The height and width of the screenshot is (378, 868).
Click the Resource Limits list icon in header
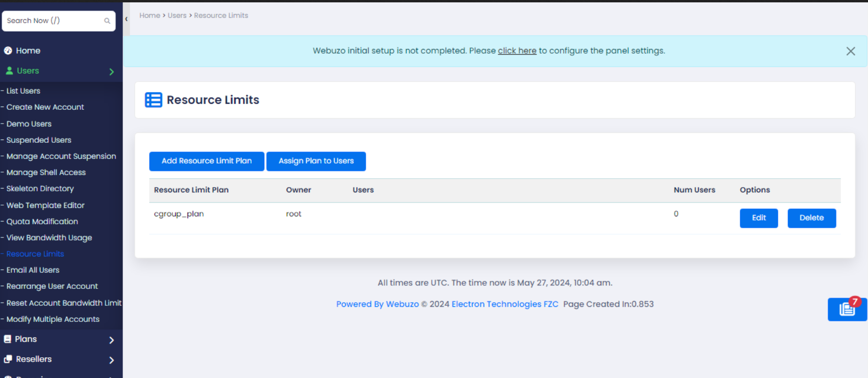tap(153, 100)
